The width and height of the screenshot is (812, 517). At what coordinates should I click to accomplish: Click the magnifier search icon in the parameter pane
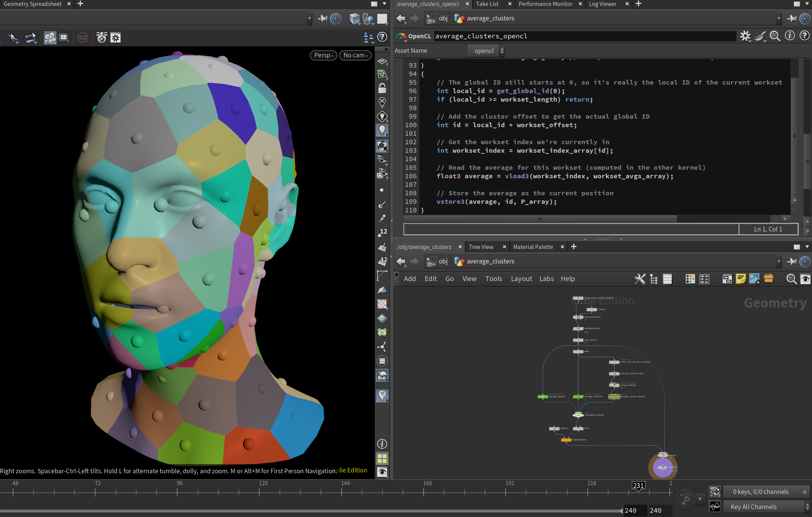coord(775,36)
